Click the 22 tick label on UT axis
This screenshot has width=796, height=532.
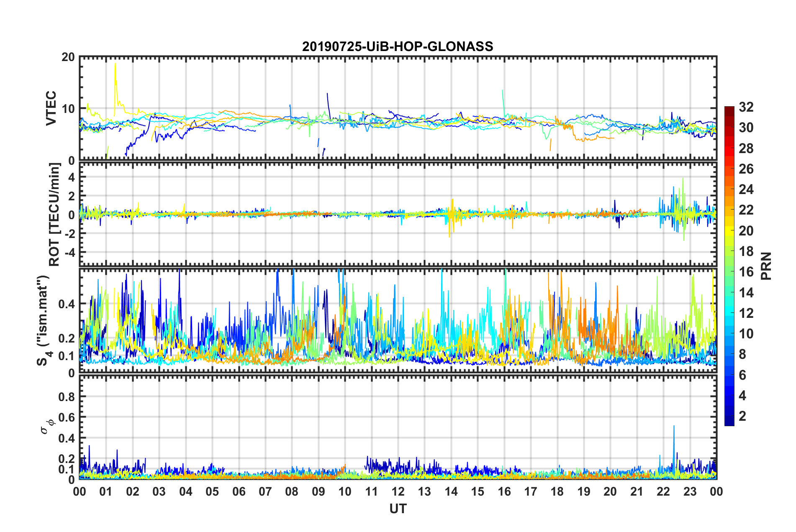click(x=663, y=491)
